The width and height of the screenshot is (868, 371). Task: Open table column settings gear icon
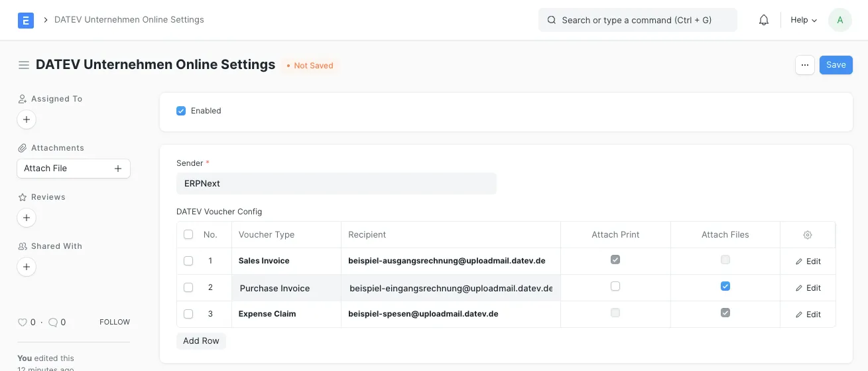[x=807, y=235]
